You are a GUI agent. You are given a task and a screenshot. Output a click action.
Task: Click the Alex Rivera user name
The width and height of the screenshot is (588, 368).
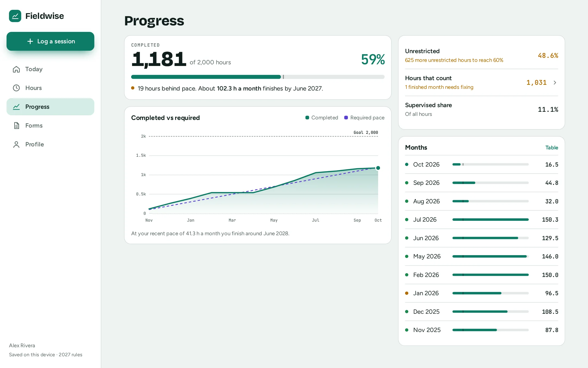pyautogui.click(x=22, y=346)
